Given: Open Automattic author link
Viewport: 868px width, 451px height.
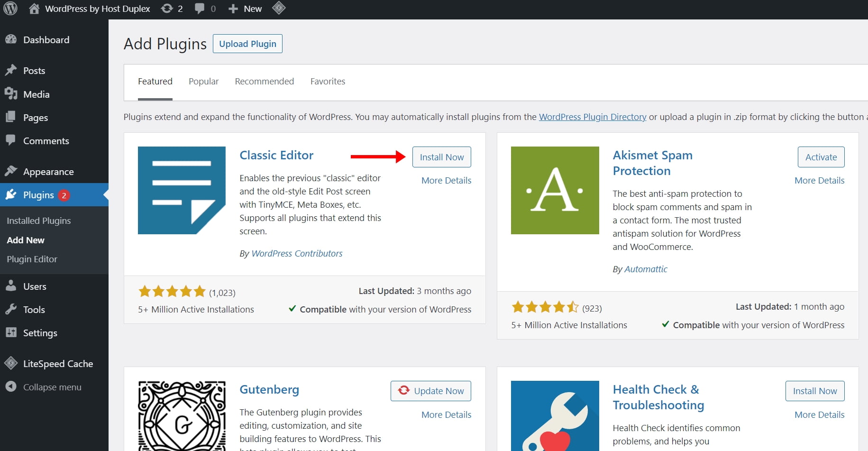Looking at the screenshot, I should (646, 269).
